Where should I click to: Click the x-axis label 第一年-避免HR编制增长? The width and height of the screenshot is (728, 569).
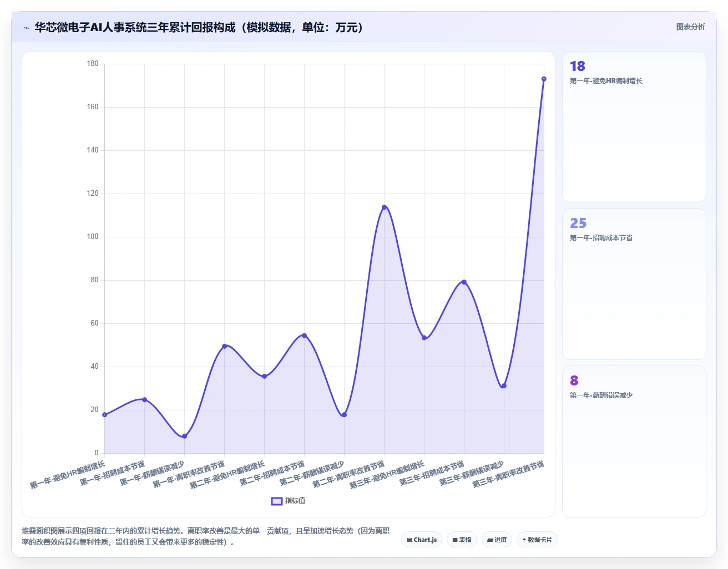click(x=67, y=475)
